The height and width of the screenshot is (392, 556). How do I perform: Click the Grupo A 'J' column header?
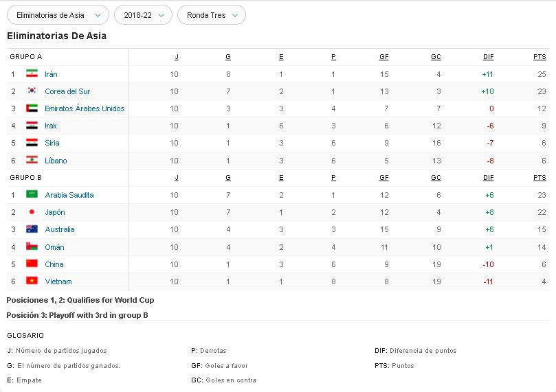coord(176,57)
